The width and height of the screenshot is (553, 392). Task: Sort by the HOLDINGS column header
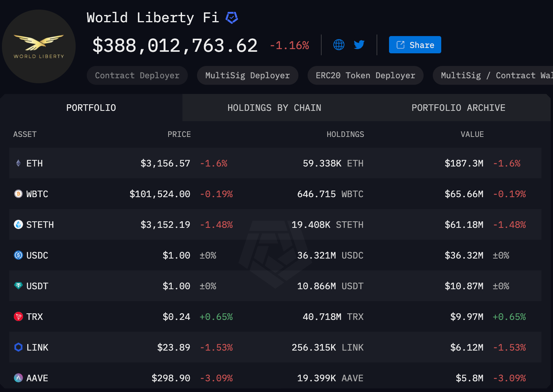[345, 134]
